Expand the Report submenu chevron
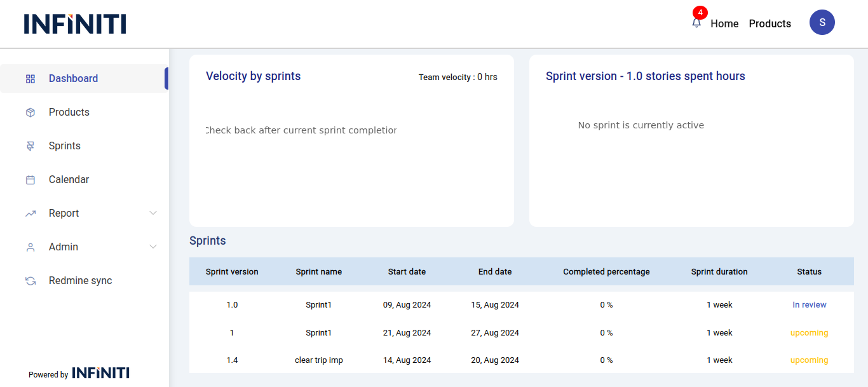868x387 pixels. pyautogui.click(x=153, y=213)
